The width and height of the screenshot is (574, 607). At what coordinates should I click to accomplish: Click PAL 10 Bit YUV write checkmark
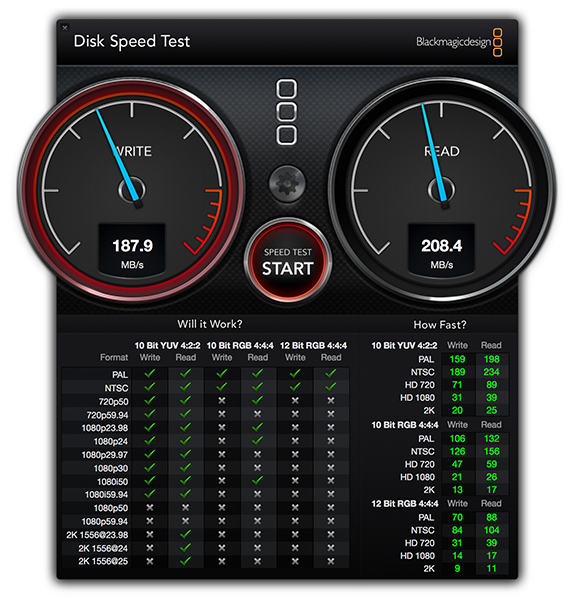150,374
